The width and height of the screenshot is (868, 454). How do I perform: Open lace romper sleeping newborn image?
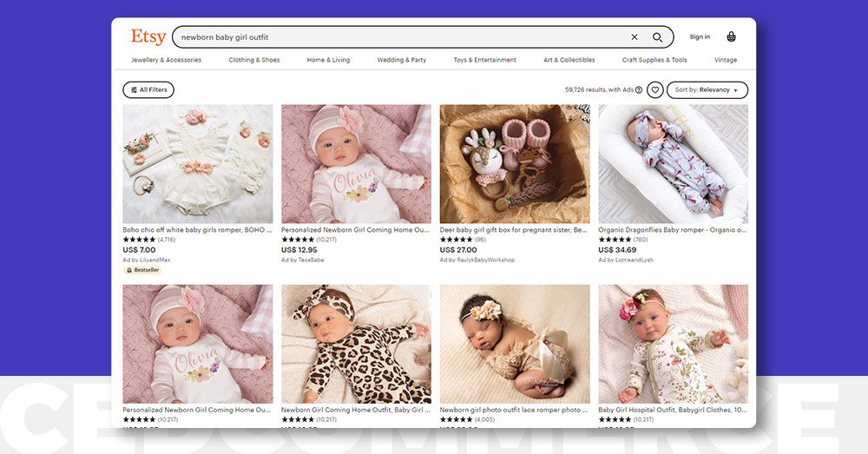pyautogui.click(x=515, y=344)
